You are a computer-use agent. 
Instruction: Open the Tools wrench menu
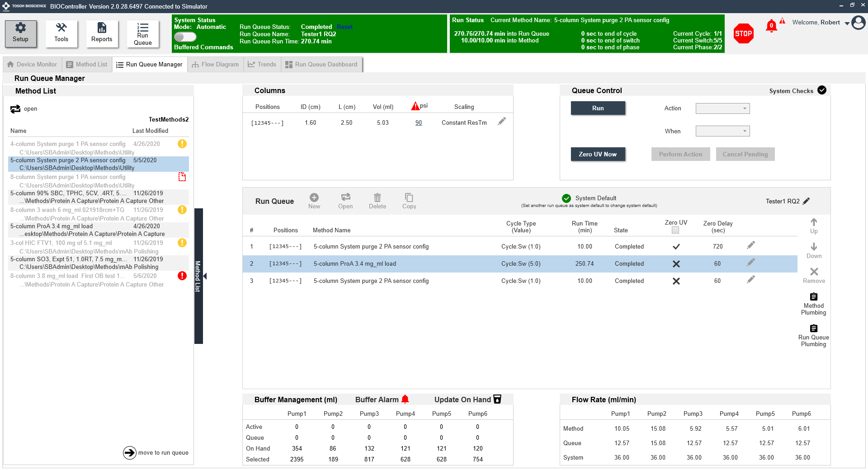pyautogui.click(x=61, y=33)
